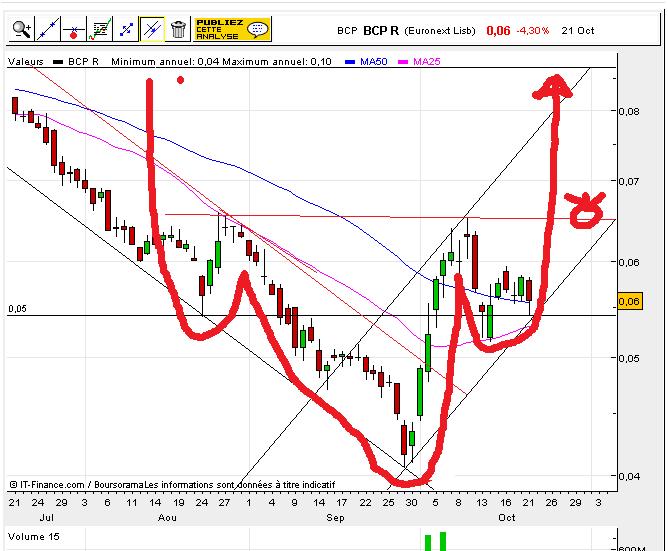The height and width of the screenshot is (551, 668).
Task: Click Minimum annuel: 0,04 text
Action: tap(165, 62)
